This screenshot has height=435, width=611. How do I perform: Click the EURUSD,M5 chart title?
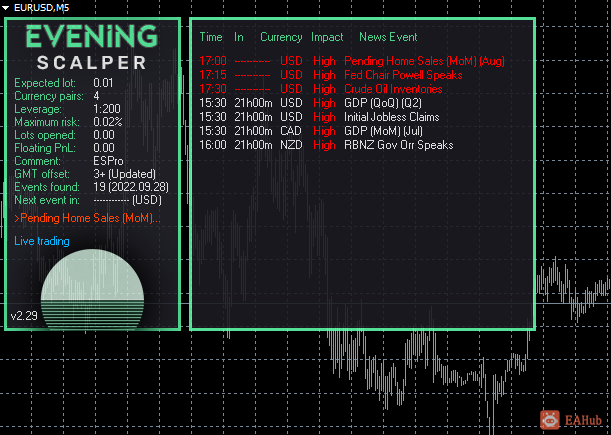click(41, 8)
